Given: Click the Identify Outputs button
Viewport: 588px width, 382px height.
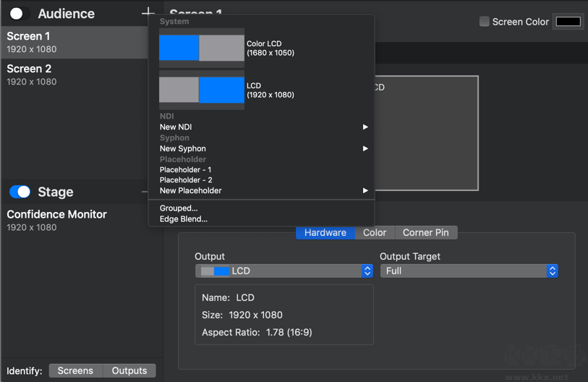Looking at the screenshot, I should [x=129, y=370].
